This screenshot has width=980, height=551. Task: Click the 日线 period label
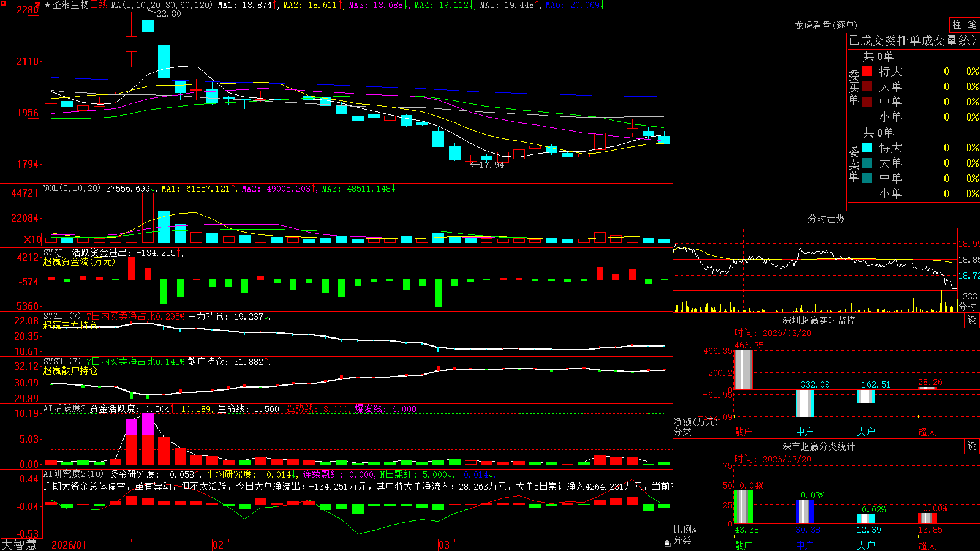coord(99,5)
